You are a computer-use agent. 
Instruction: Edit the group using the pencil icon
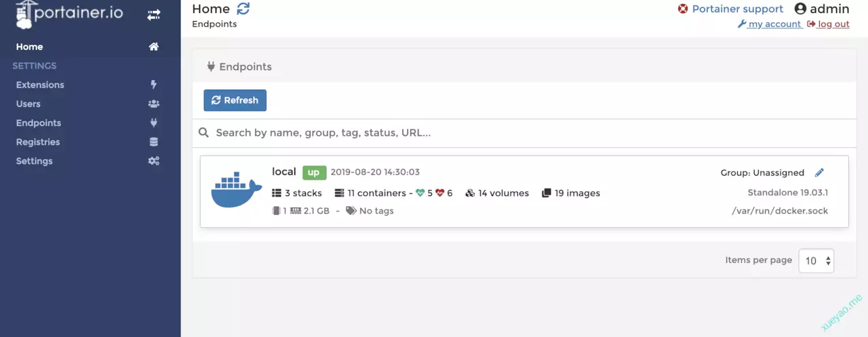click(819, 173)
